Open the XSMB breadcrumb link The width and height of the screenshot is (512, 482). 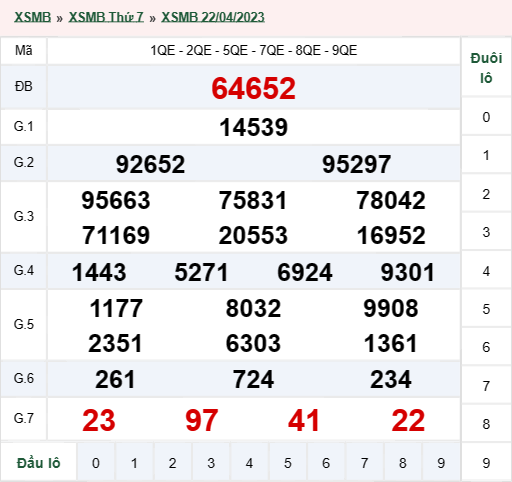click(32, 17)
